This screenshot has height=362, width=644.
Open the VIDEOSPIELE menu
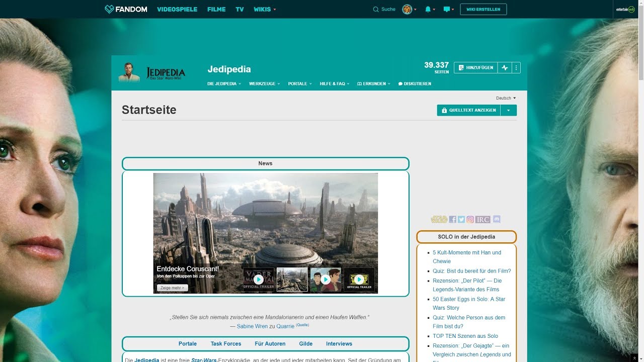[x=177, y=9]
